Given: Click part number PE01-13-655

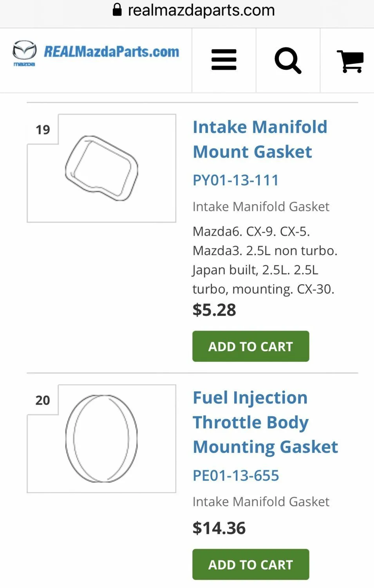Looking at the screenshot, I should pyautogui.click(x=236, y=475).
